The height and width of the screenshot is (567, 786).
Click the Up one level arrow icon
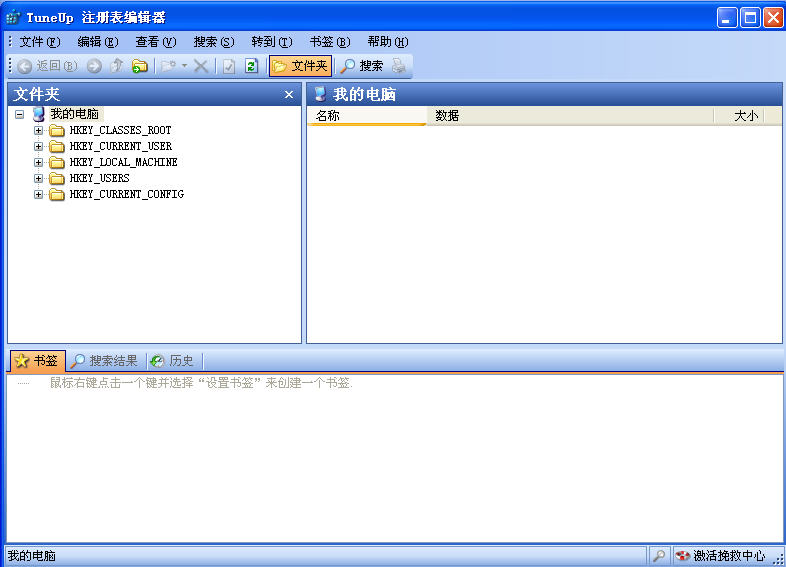click(x=117, y=66)
